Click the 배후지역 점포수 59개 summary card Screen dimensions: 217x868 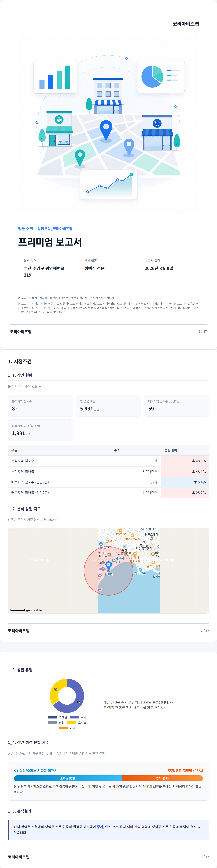(177, 405)
